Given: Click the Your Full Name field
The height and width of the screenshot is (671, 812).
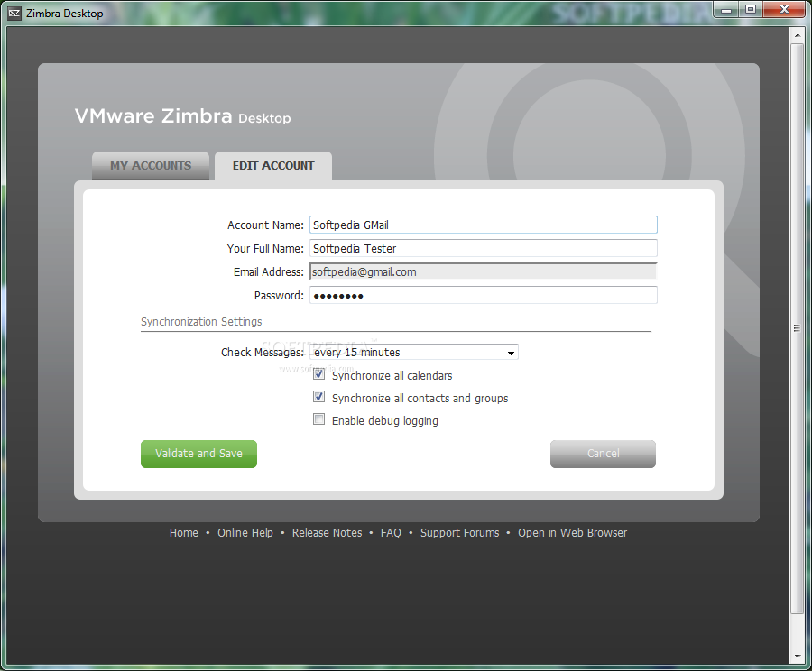Looking at the screenshot, I should click(484, 248).
